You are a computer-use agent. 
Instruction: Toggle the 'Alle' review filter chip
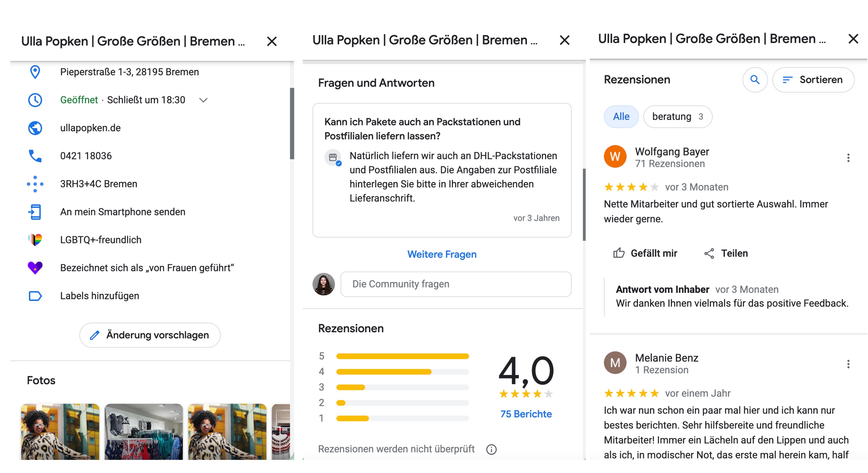pyautogui.click(x=621, y=116)
